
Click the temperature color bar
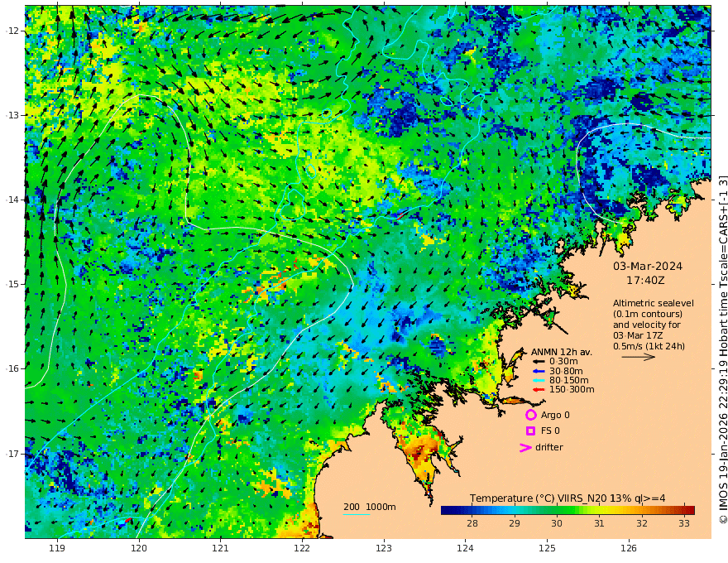568,510
